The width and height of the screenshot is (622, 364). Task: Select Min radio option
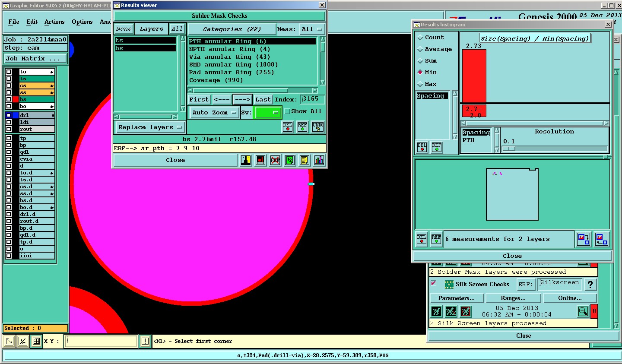point(420,73)
